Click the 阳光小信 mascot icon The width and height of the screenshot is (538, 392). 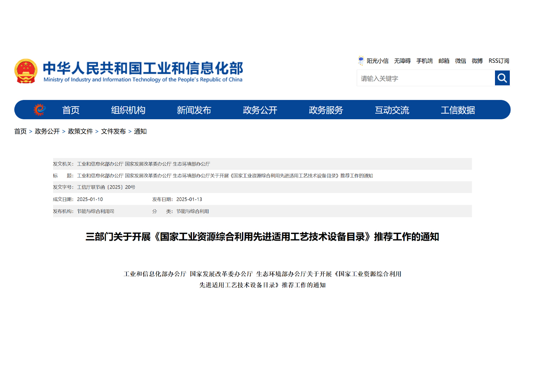(361, 61)
